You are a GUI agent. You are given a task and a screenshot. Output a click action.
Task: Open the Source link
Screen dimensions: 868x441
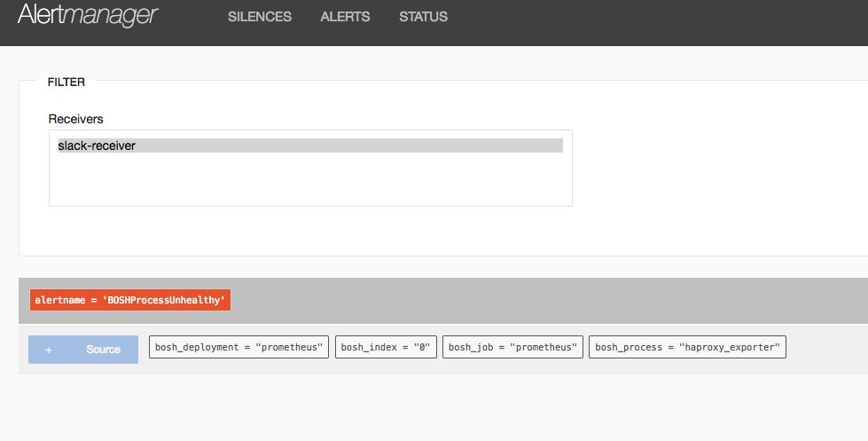[103, 350]
